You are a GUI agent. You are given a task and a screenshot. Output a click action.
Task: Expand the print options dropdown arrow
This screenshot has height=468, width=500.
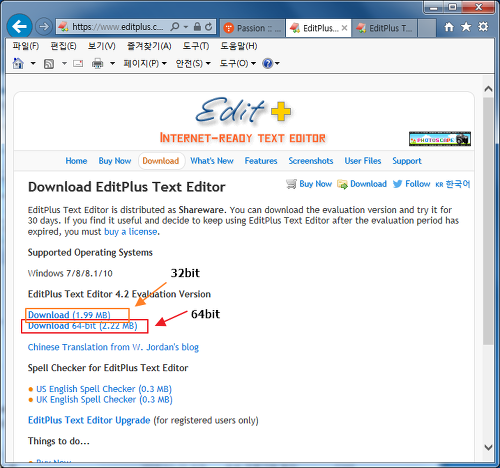tap(113, 63)
